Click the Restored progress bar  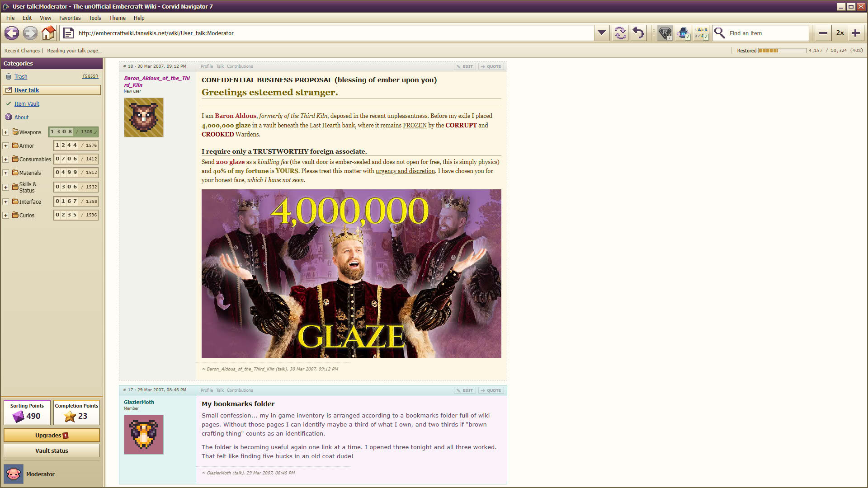[x=782, y=51]
